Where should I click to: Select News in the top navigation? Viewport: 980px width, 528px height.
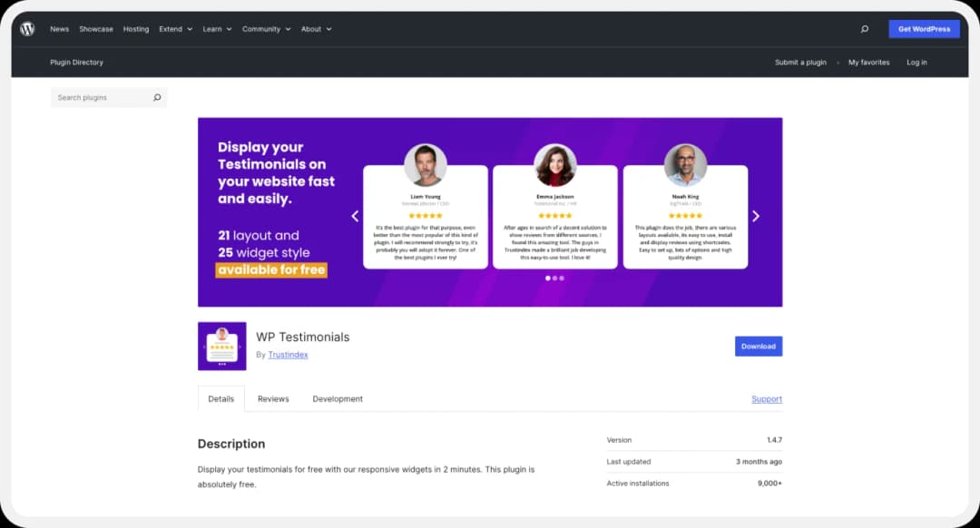pyautogui.click(x=59, y=28)
